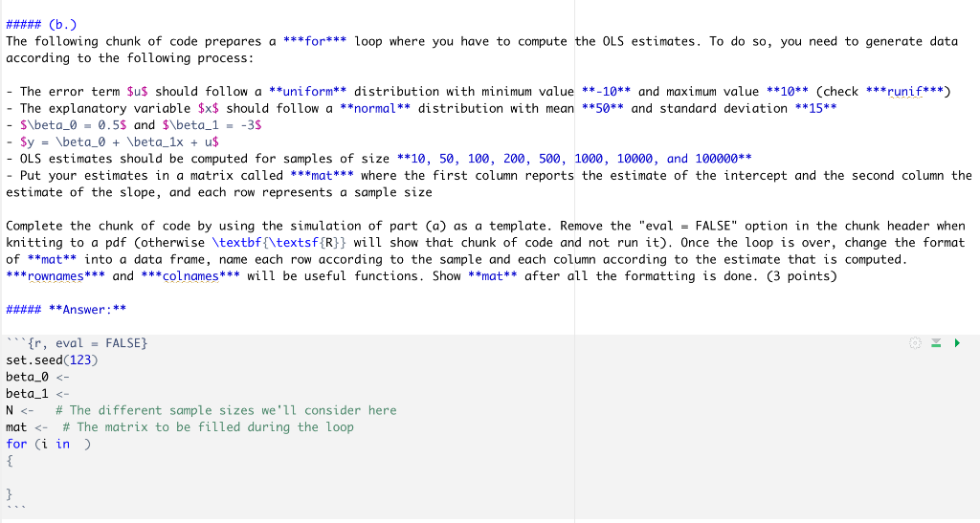Click the words 'OLS estimates should be computed'
This screenshot has width=980, height=523.
tap(134, 159)
